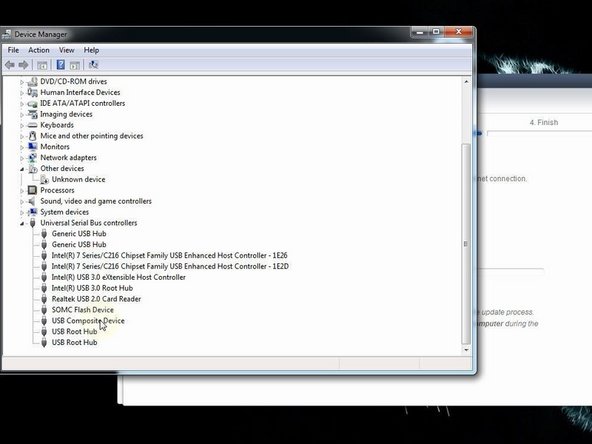
Task: Click the SOMC Flash Device USB icon
Action: click(x=44, y=310)
